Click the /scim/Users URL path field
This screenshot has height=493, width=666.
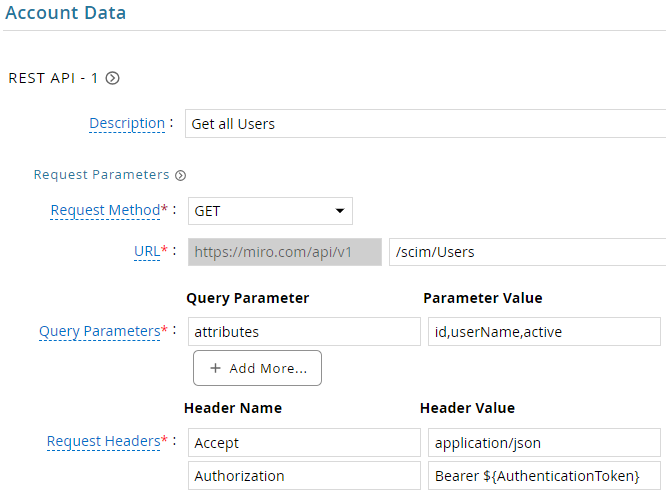(x=528, y=252)
